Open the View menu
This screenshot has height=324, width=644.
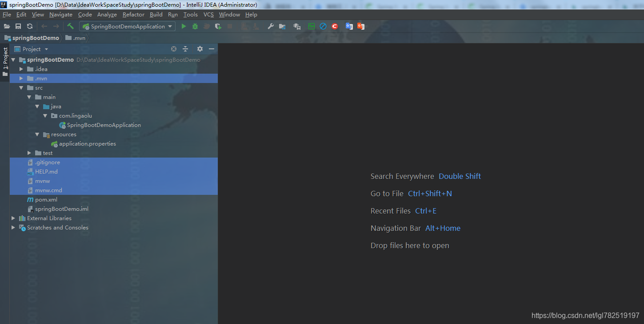(38, 15)
